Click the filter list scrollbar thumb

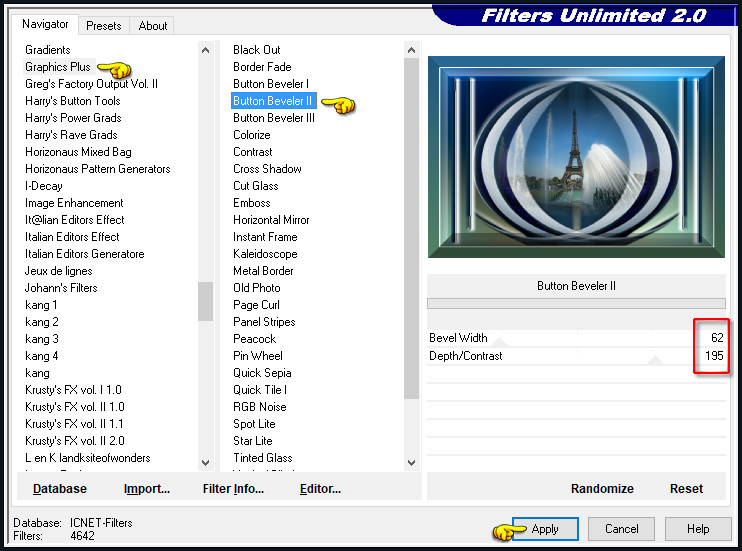pyautogui.click(x=412, y=229)
